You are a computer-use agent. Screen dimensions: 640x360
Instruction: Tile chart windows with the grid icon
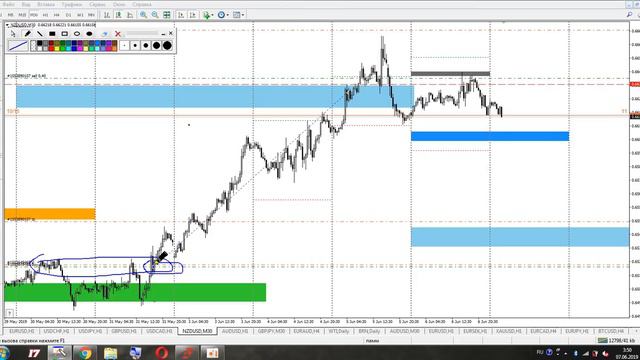167,15
